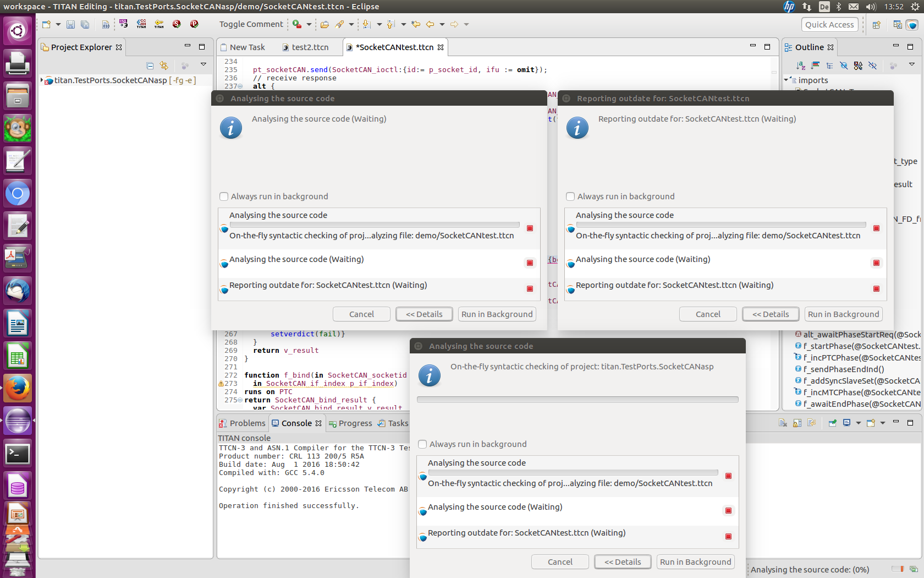This screenshot has width=924, height=578.
Task: Open the Open Console dropdown arrow
Action: 882,423
